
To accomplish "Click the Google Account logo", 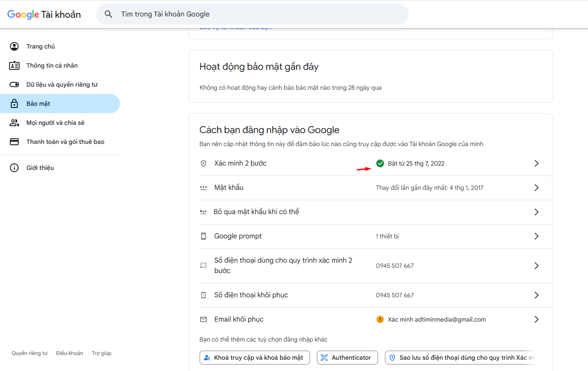I will pyautogui.click(x=44, y=14).
